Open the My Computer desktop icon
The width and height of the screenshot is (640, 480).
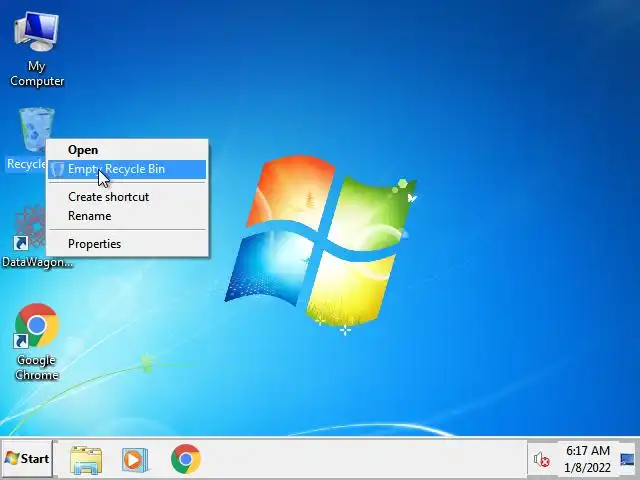click(37, 49)
